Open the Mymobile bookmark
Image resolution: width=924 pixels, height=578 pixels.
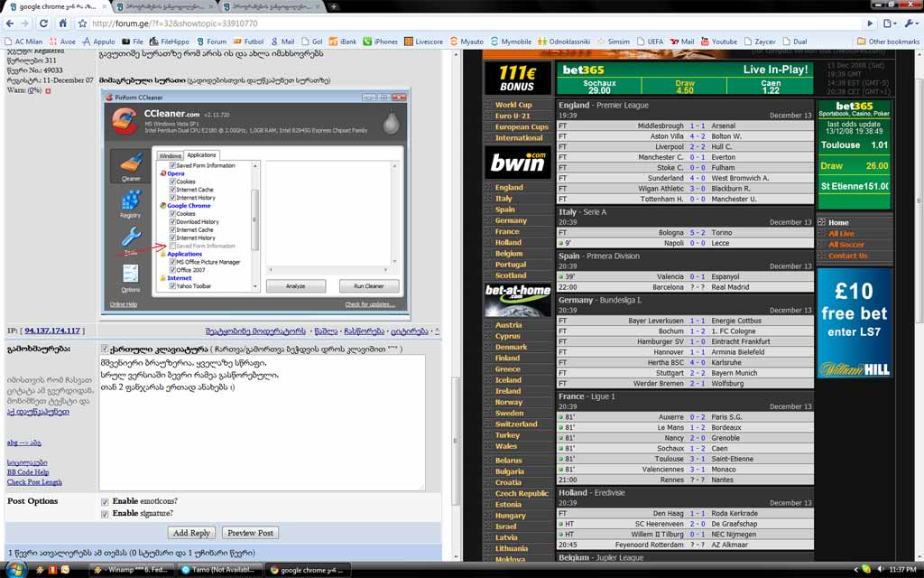point(511,42)
